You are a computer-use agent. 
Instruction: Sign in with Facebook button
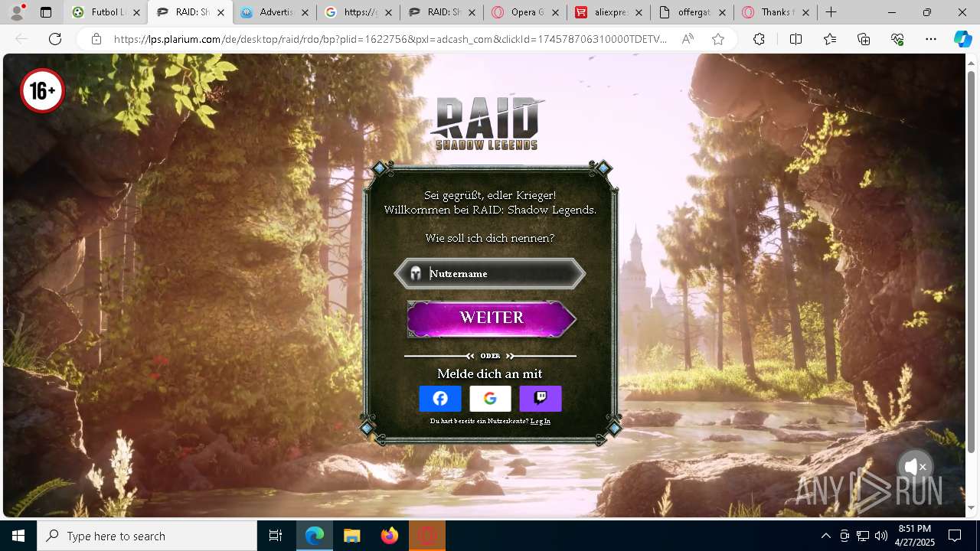[x=440, y=399]
